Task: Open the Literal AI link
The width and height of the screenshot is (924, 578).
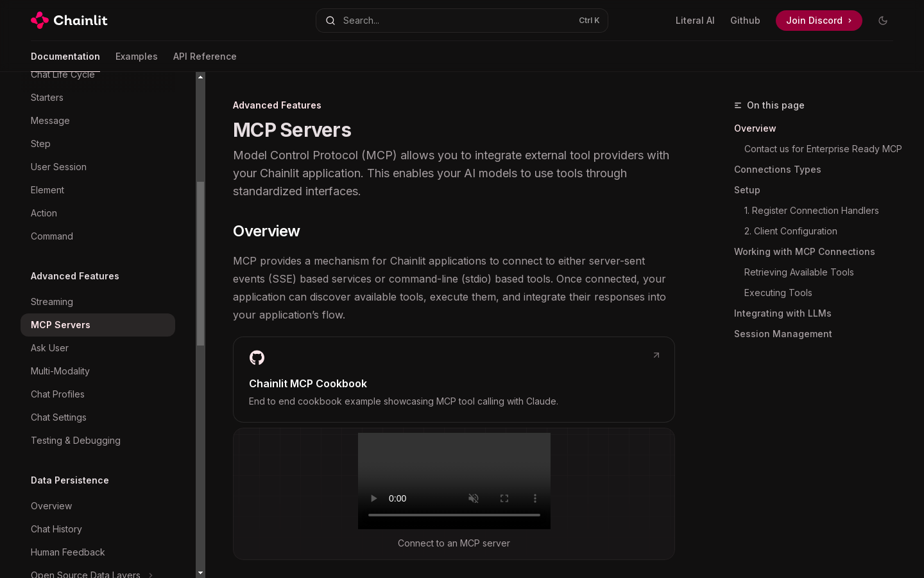Action: click(695, 21)
